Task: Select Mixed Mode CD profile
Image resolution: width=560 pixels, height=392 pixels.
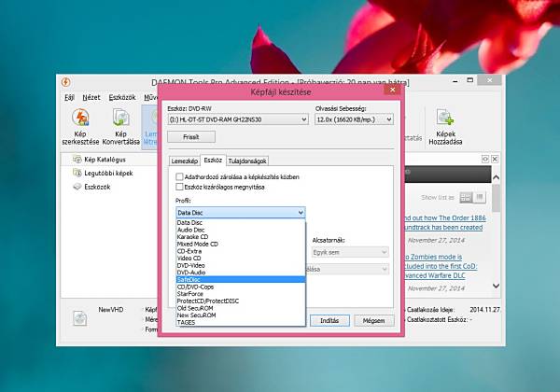Action: [241, 244]
